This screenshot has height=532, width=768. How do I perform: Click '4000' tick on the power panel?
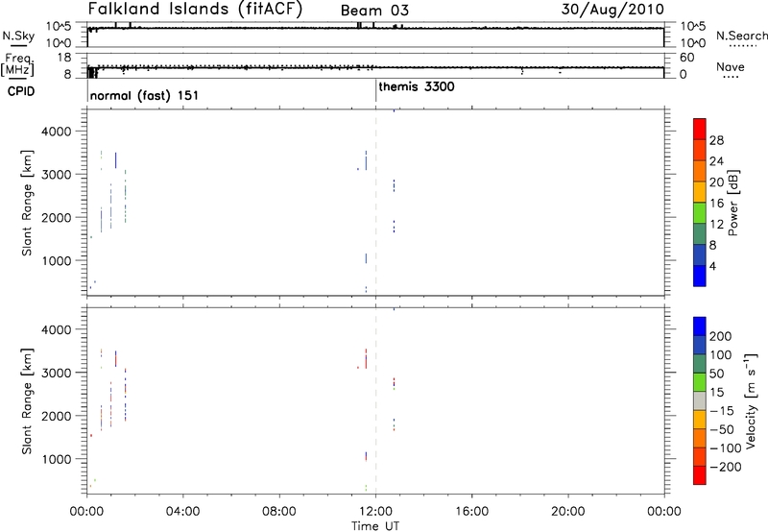click(57, 132)
